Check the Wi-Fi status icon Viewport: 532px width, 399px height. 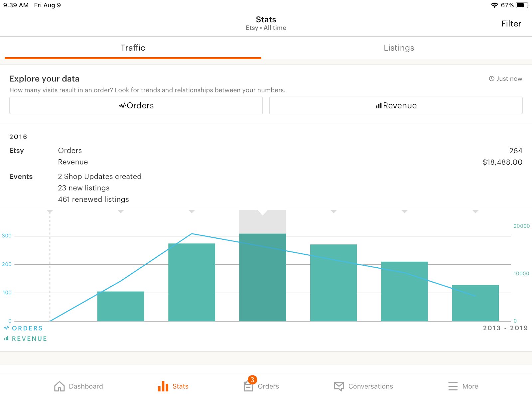tap(494, 5)
